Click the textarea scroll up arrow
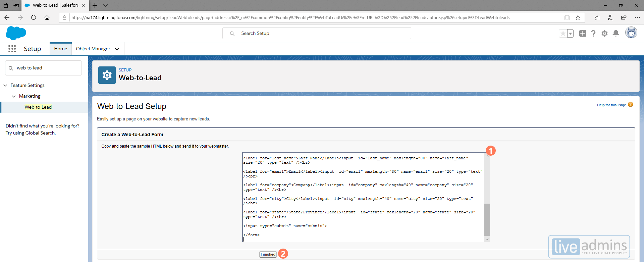 [487, 156]
